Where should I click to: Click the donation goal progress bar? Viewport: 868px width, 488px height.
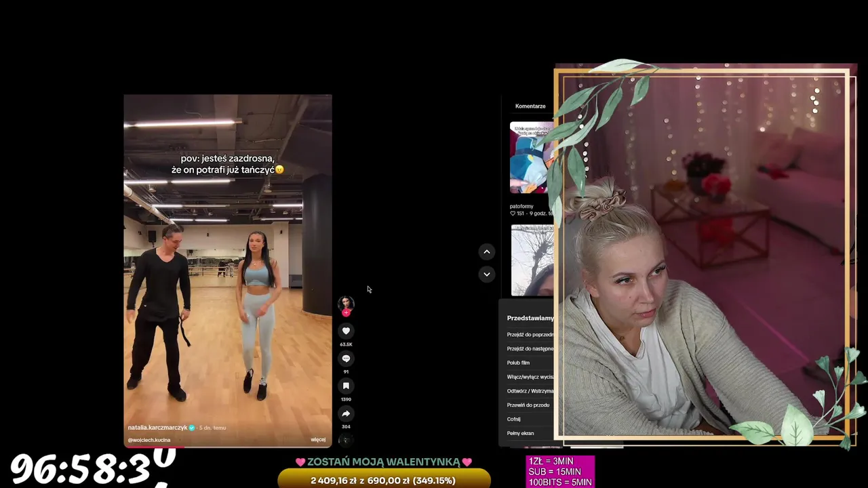point(384,481)
